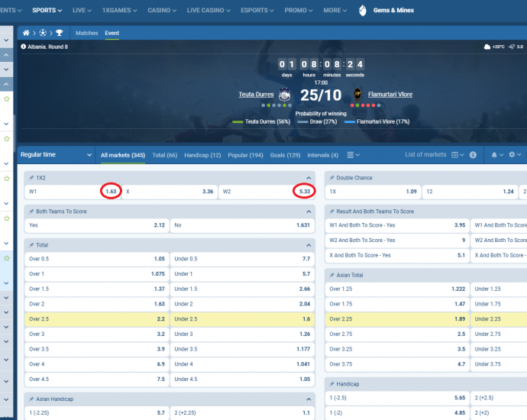Select the Intervals (4) tab

point(322,155)
